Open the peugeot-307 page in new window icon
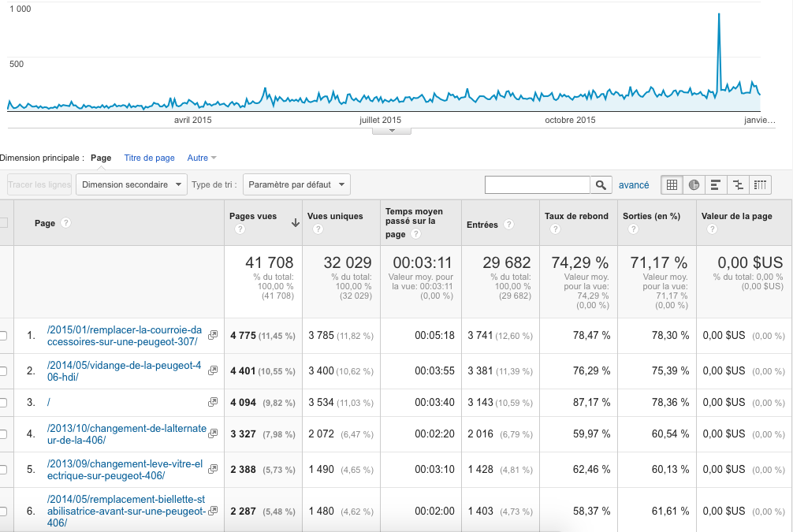This screenshot has width=793, height=532. click(x=212, y=335)
